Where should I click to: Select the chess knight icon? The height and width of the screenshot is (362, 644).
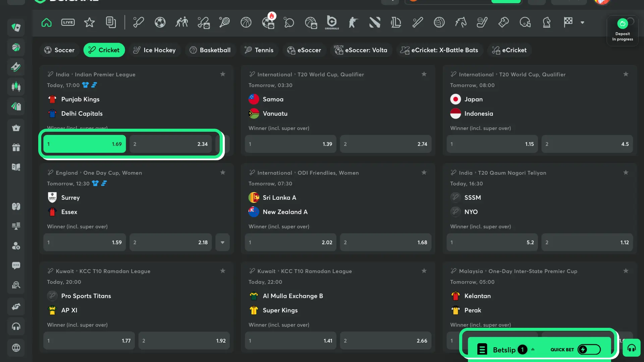pyautogui.click(x=547, y=22)
